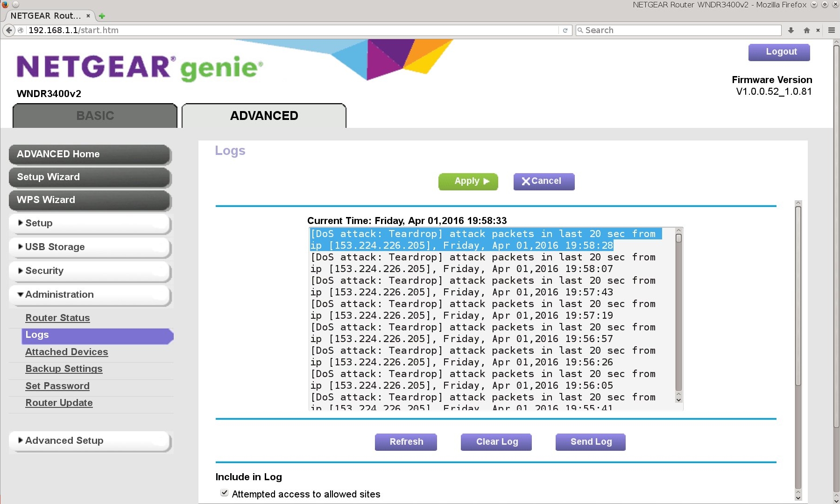Go to the browser home icon
This screenshot has height=504, width=840.
coord(806,30)
